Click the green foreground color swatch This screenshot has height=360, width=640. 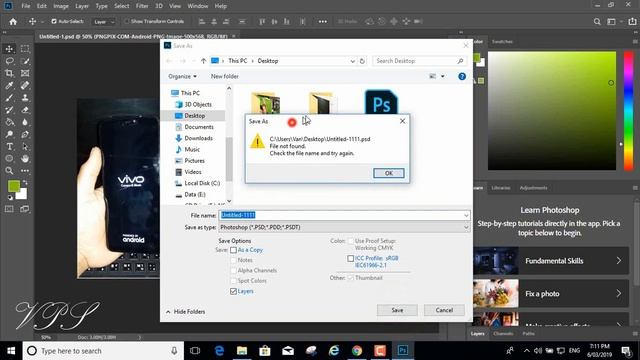[14, 186]
